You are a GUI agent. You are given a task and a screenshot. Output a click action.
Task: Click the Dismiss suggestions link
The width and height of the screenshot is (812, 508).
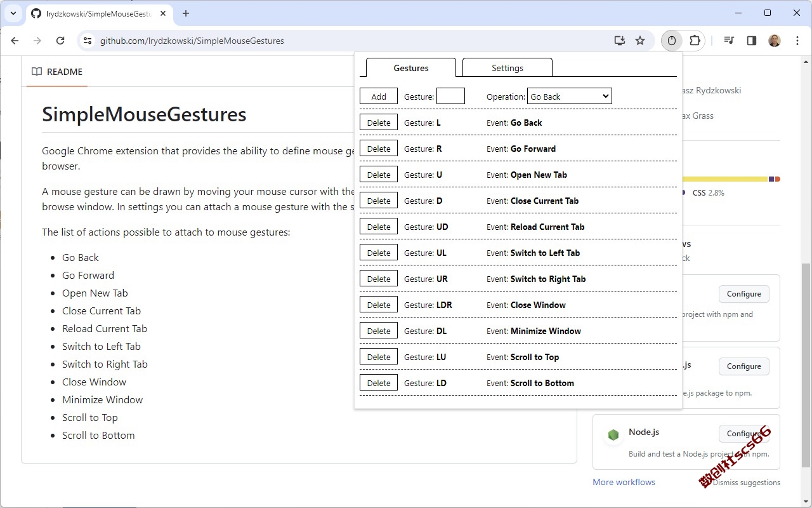pyautogui.click(x=746, y=483)
